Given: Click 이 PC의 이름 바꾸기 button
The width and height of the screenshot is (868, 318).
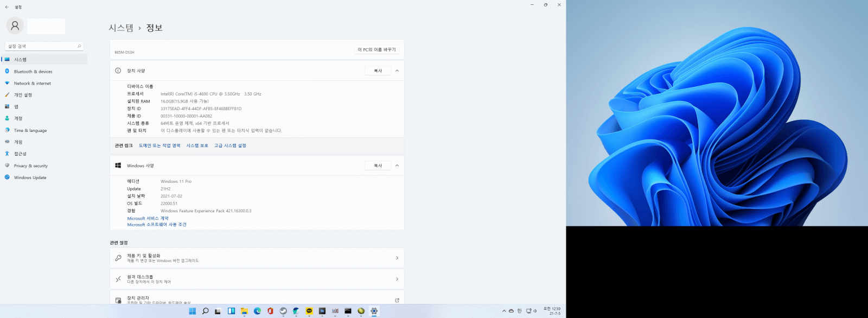Looking at the screenshot, I should pos(377,49).
